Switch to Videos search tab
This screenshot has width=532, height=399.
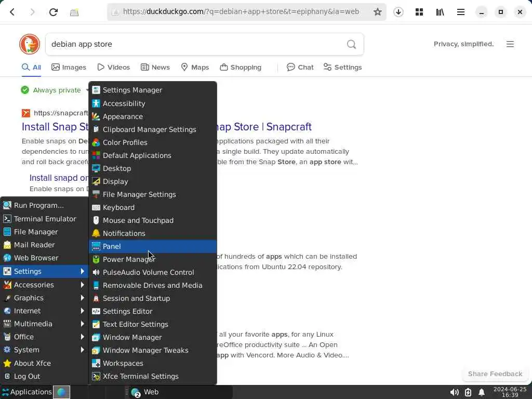click(x=114, y=67)
